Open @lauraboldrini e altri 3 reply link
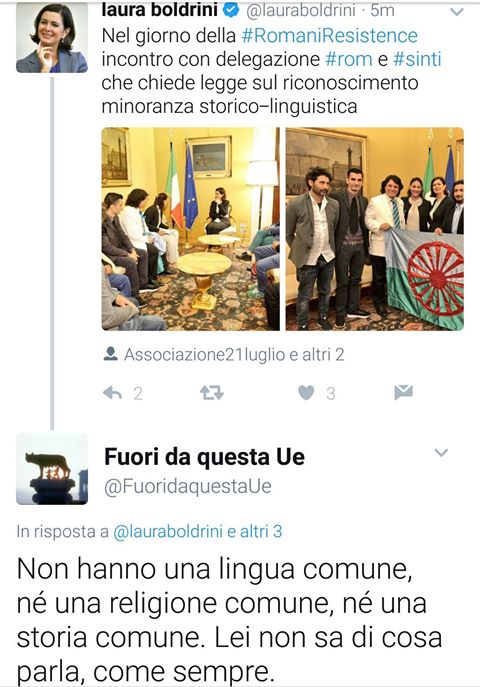 [198, 531]
